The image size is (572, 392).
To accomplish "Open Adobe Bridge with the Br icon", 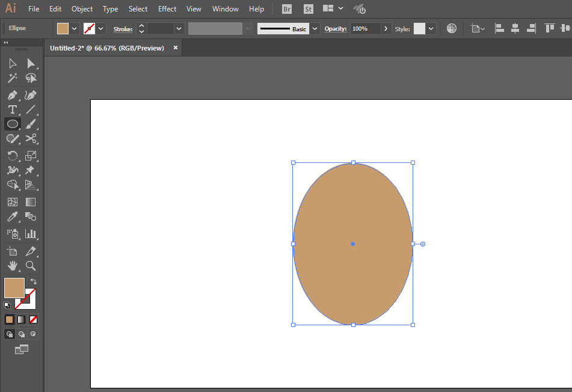I will tap(288, 9).
